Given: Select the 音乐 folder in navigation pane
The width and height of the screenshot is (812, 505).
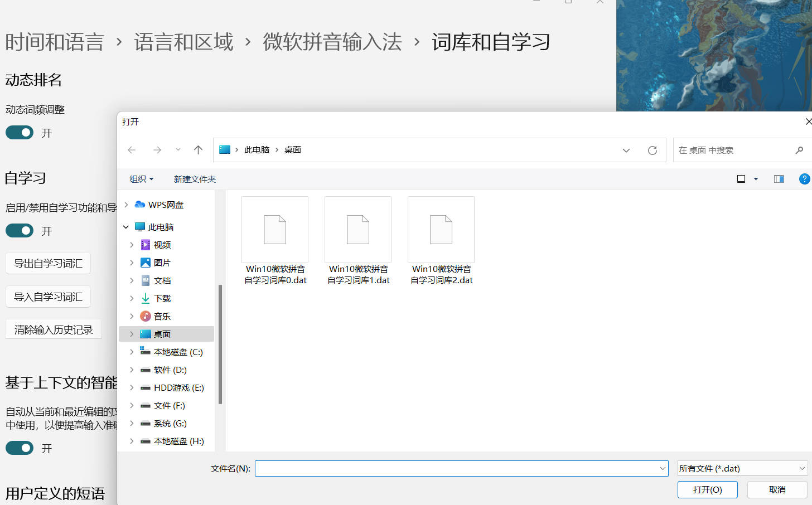Looking at the screenshot, I should click(x=161, y=316).
